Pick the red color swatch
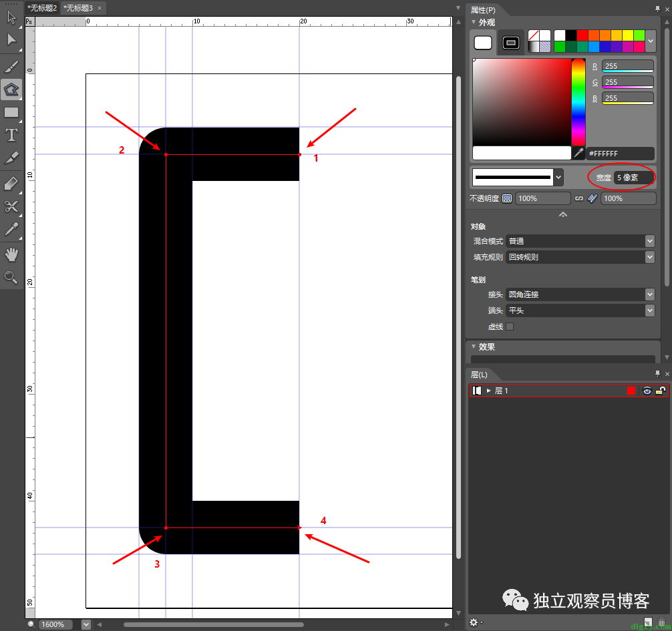The height and width of the screenshot is (631, 672). 582,35
